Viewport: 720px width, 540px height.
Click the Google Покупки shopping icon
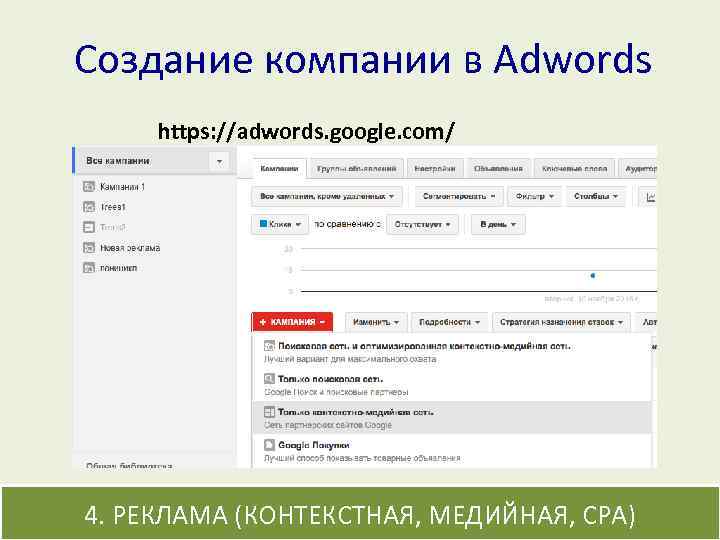(x=270, y=445)
